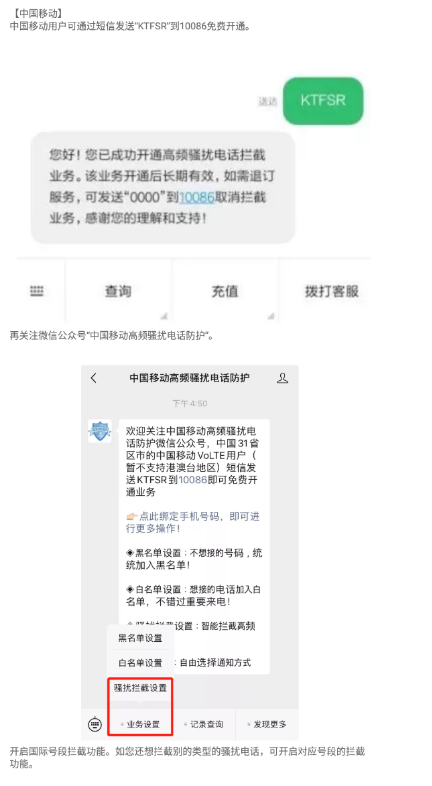Image resolution: width=432 pixels, height=786 pixels.
Task: Open the 查询 menu in SMS bar
Action: 118,291
